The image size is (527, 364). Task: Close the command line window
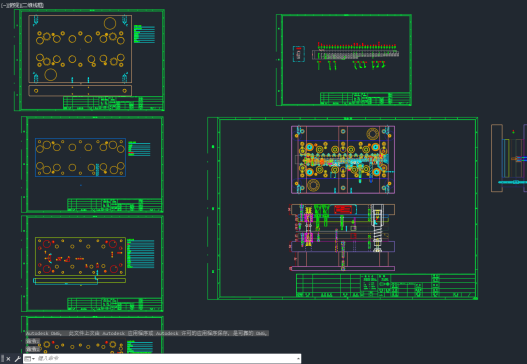pyautogui.click(x=8, y=359)
